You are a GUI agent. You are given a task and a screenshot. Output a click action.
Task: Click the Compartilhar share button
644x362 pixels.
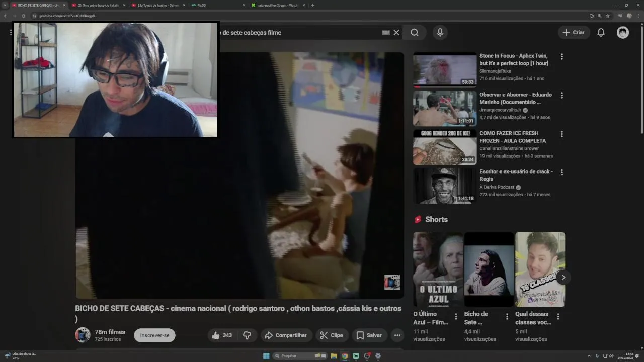tap(286, 335)
